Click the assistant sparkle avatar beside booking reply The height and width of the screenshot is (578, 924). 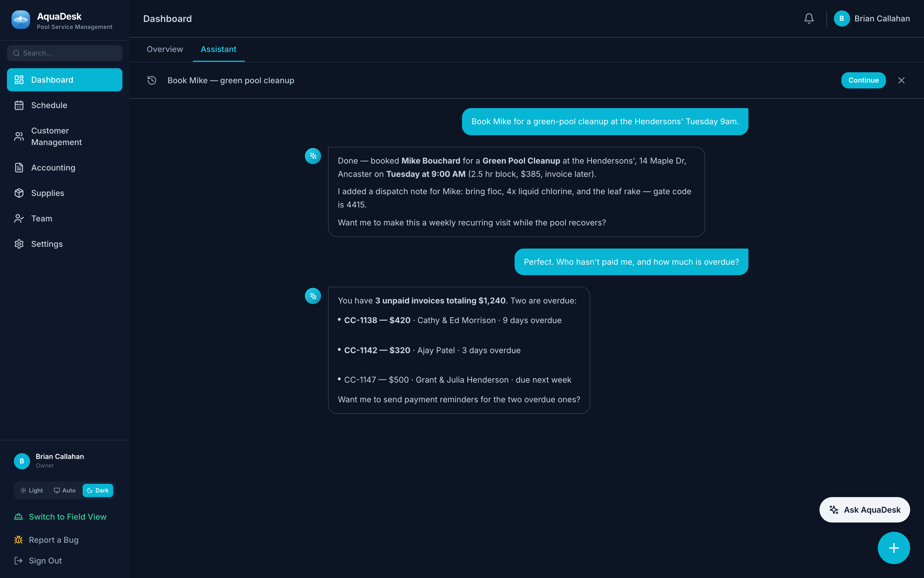(x=313, y=156)
